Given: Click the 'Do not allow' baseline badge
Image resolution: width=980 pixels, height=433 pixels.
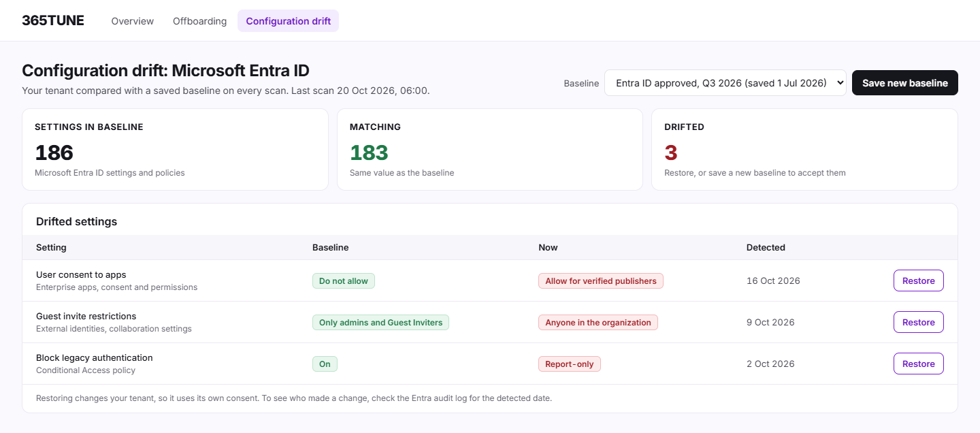Looking at the screenshot, I should (344, 280).
